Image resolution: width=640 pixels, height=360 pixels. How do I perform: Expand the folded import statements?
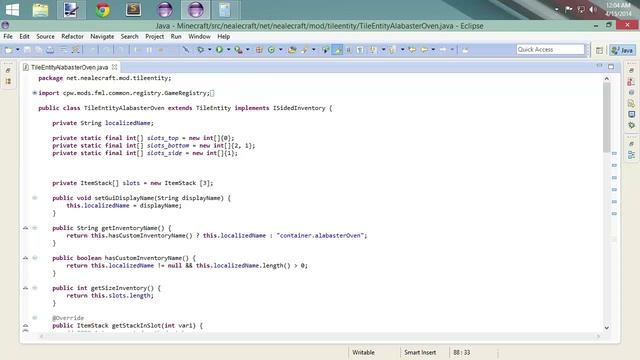[x=35, y=93]
